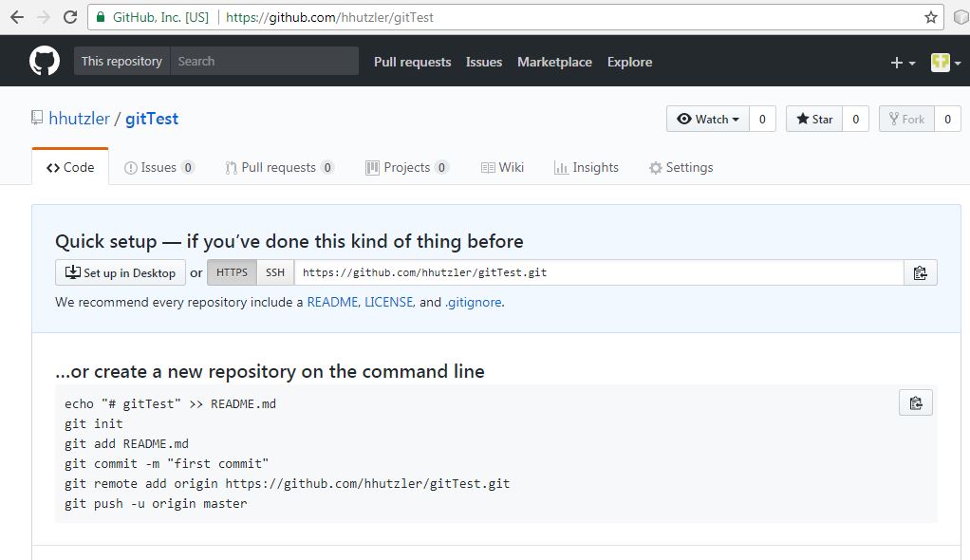Image resolution: width=970 pixels, height=560 pixels.
Task: Open the user avatar menu
Action: (x=946, y=63)
